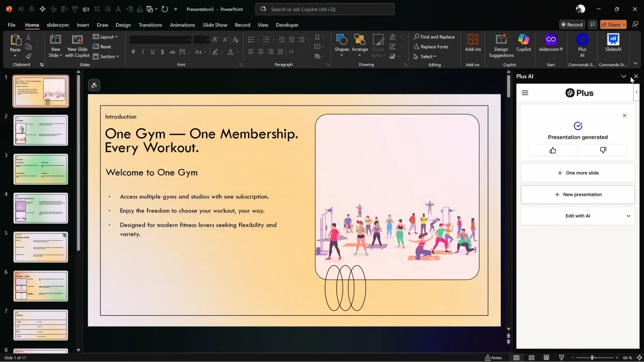This screenshot has width=644, height=362.
Task: Click the thumbs down feedback icon
Action: [x=603, y=150]
